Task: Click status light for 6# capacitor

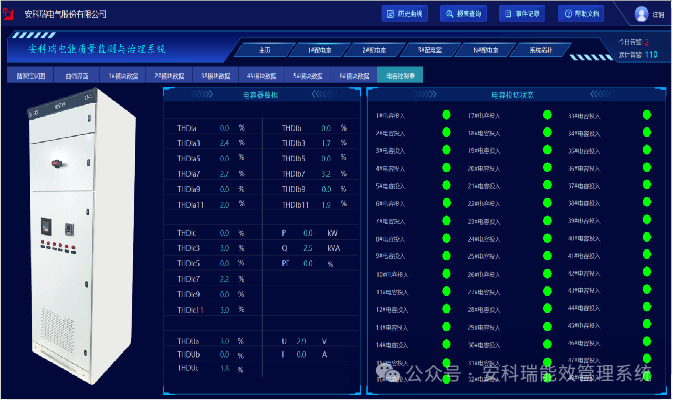Action: tap(446, 203)
